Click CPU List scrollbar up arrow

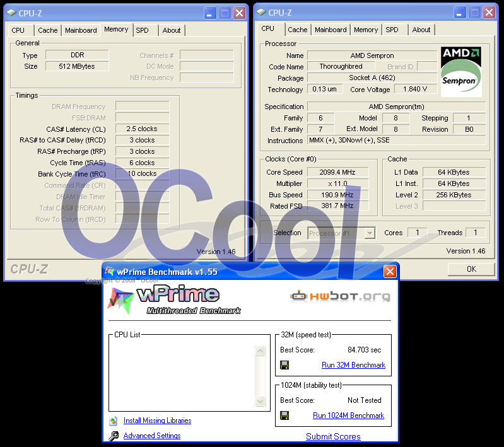260,351
